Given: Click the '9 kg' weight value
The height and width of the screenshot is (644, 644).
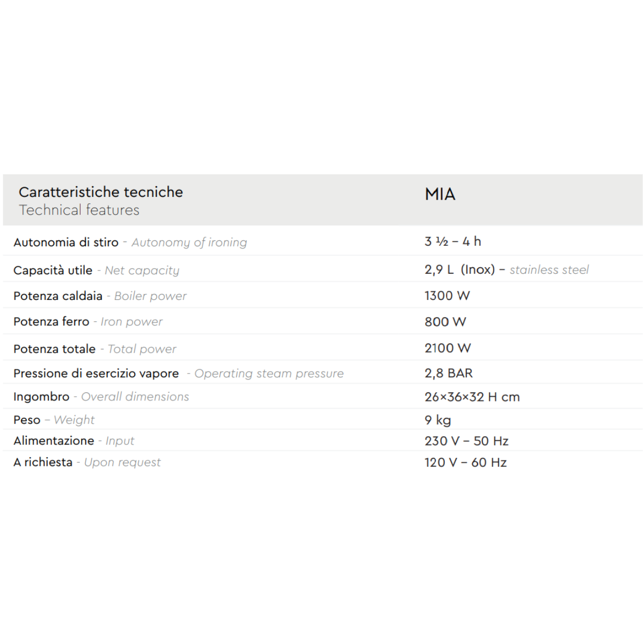Looking at the screenshot, I should pyautogui.click(x=437, y=420).
